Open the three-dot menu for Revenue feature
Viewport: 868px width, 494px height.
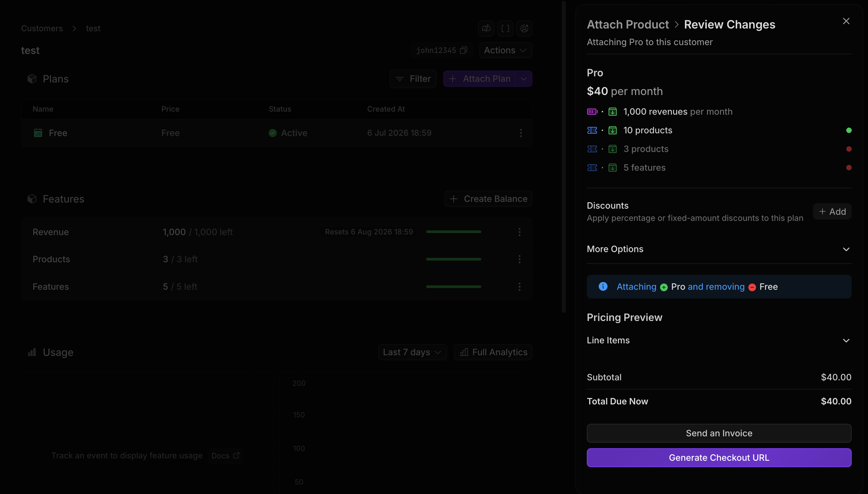(519, 232)
